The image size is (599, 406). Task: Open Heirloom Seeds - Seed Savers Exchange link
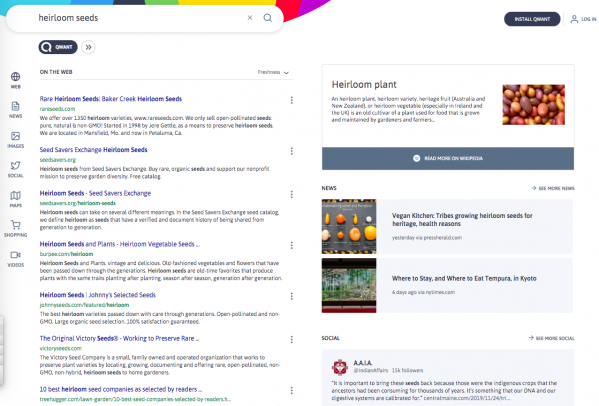tap(95, 193)
